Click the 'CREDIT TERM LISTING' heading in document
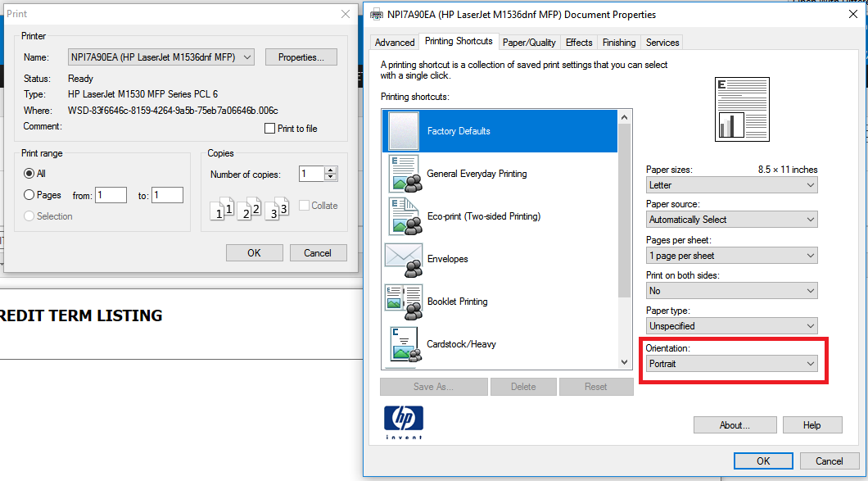 pos(81,315)
